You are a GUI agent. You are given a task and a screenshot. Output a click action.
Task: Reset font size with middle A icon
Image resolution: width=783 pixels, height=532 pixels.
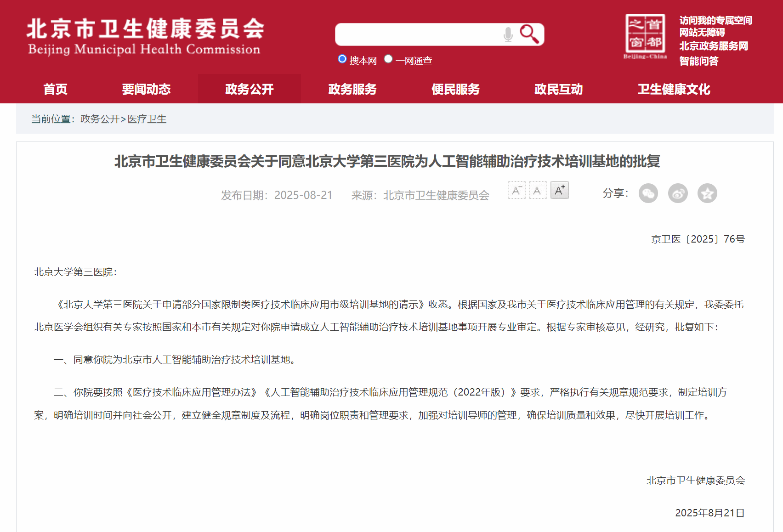point(538,190)
